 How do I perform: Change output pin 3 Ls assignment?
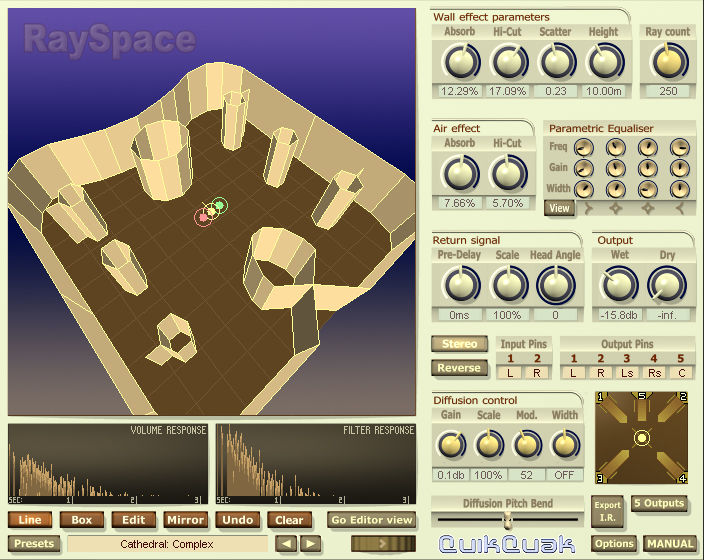(625, 373)
